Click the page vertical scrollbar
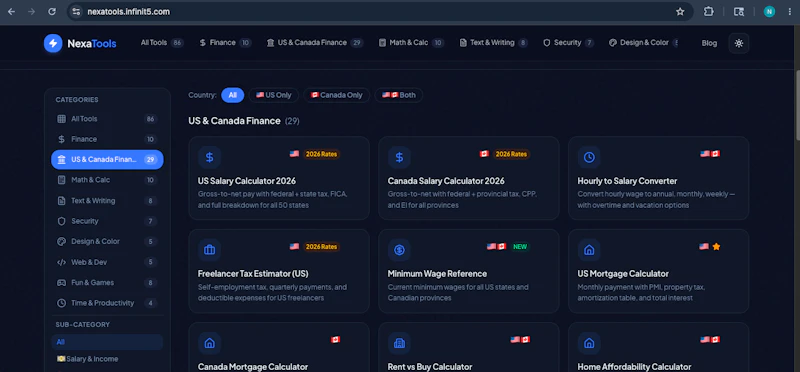The height and width of the screenshot is (372, 800). [796, 105]
